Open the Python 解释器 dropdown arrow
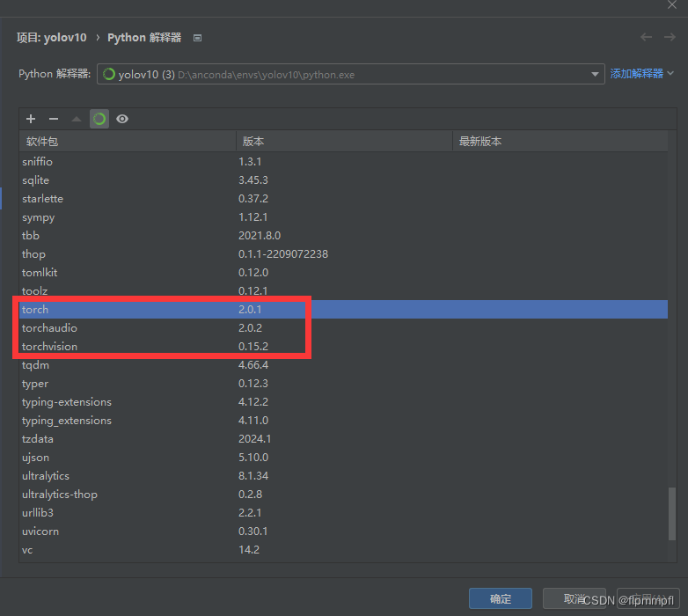Viewport: 688px width, 616px height. point(595,74)
